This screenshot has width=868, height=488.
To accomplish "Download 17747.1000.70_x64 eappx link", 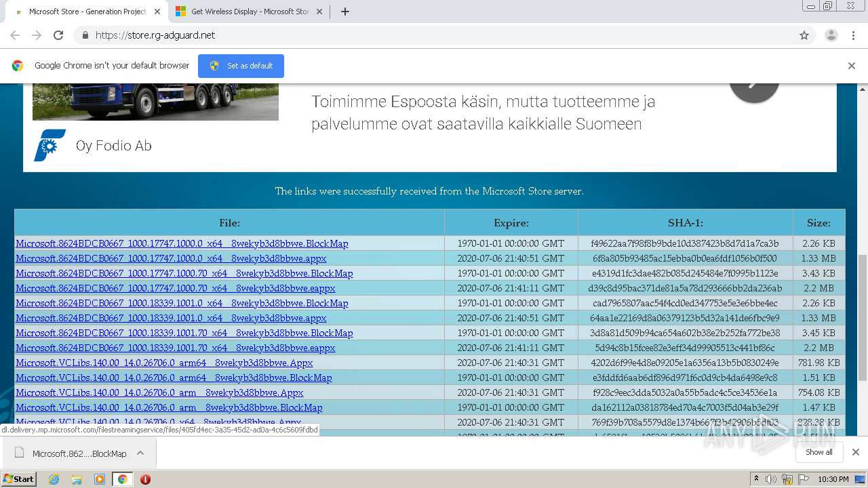I will (x=176, y=288).
